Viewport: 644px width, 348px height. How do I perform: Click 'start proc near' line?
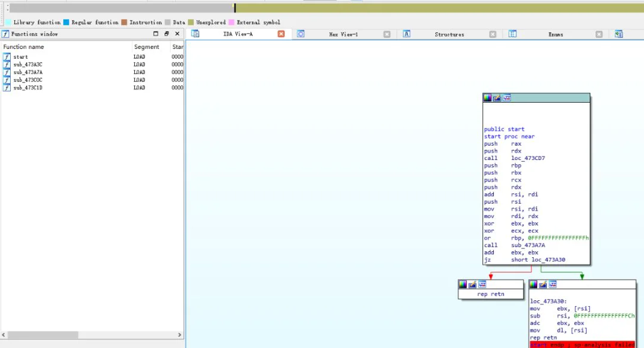tap(509, 137)
